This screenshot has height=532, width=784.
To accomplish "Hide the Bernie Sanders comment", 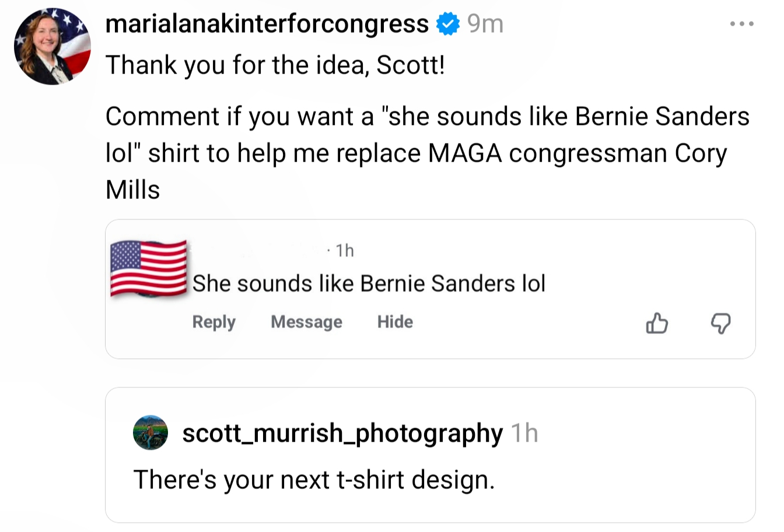I will click(x=395, y=322).
